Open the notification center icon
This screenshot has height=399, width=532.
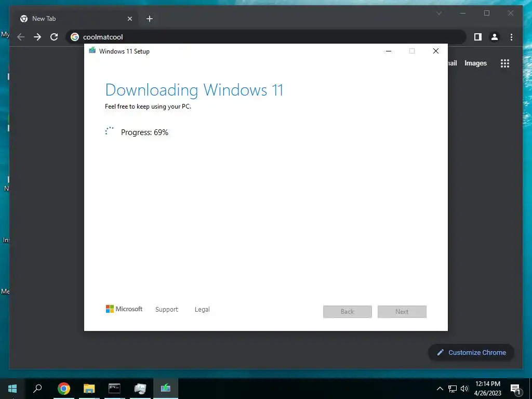click(x=515, y=389)
